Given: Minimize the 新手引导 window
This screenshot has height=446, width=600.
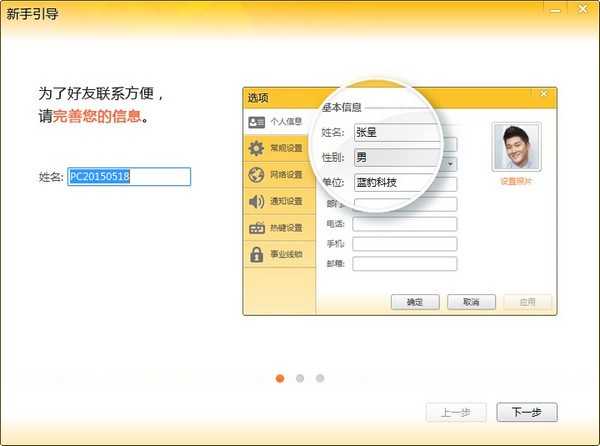Looking at the screenshot, I should tap(555, 10).
